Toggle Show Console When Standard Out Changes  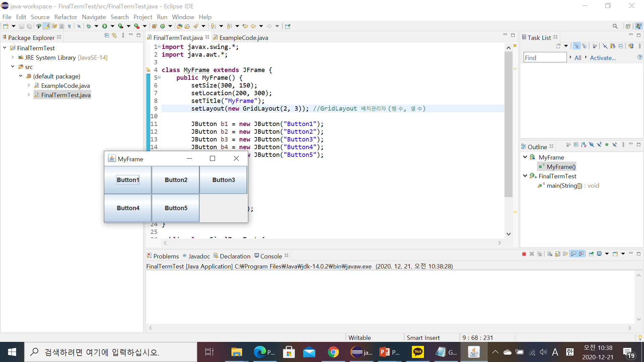click(573, 254)
